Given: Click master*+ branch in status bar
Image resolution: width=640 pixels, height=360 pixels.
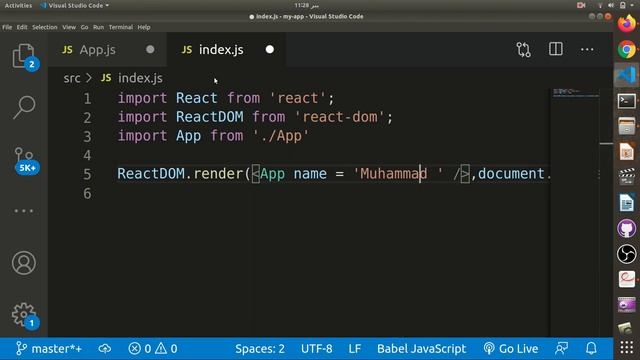Looking at the screenshot, I should (x=49, y=349).
